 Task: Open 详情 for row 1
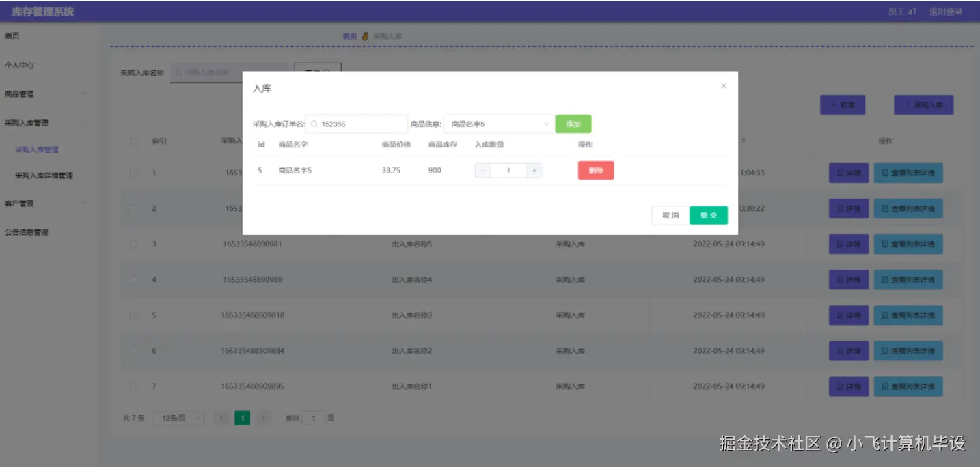849,173
